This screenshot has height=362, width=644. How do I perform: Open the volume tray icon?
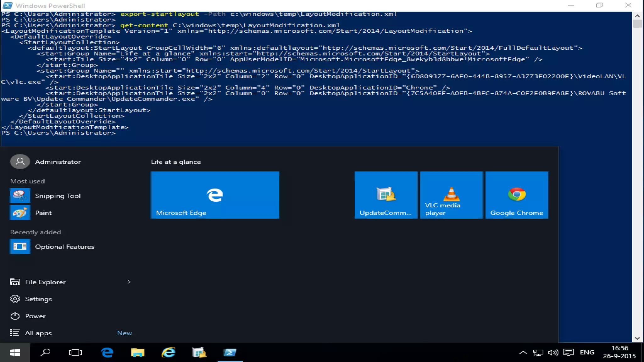click(553, 353)
